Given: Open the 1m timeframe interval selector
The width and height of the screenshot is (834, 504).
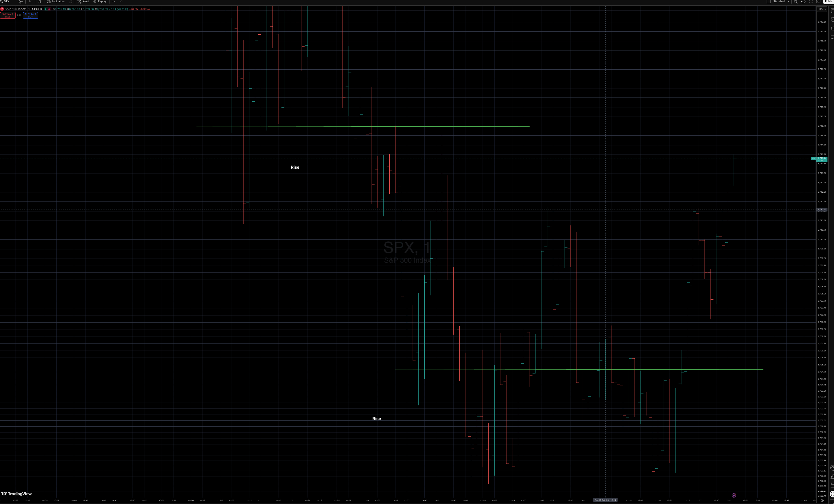Looking at the screenshot, I should [30, 2].
